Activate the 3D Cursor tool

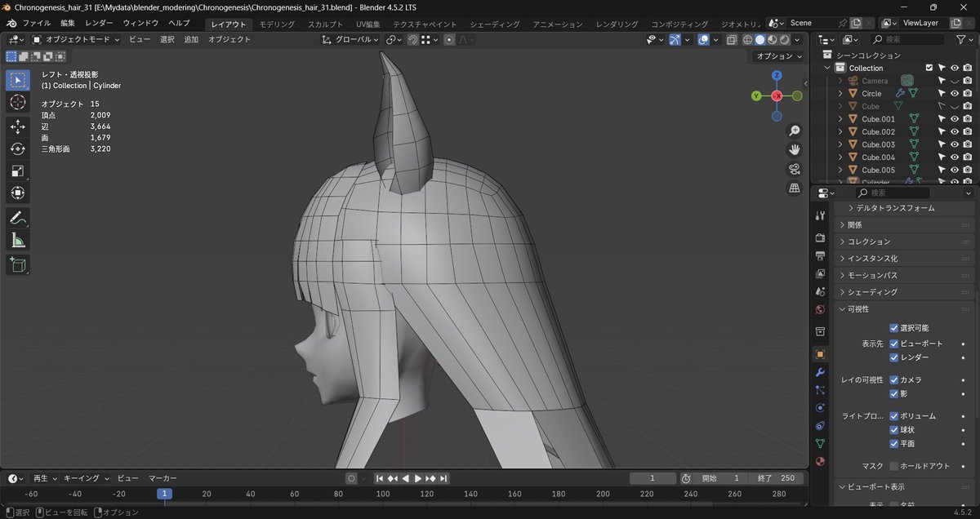point(18,102)
